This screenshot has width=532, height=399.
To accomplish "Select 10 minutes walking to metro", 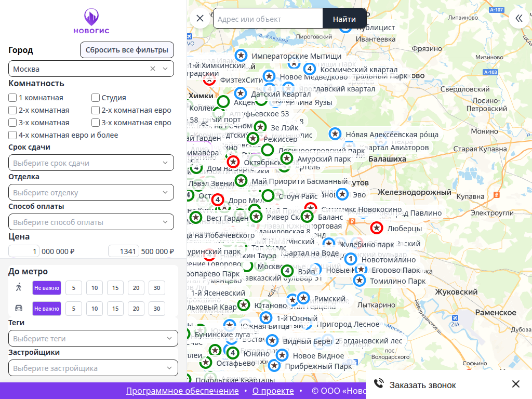I will click(x=95, y=288).
